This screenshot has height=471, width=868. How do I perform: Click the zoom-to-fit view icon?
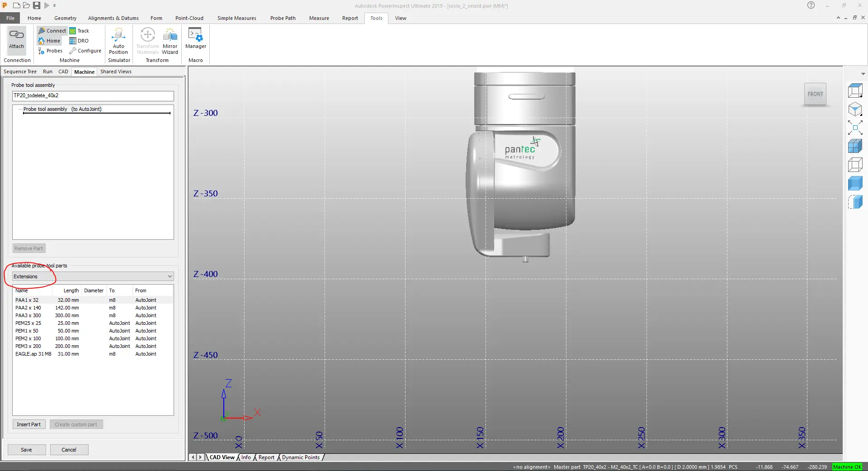tap(855, 128)
